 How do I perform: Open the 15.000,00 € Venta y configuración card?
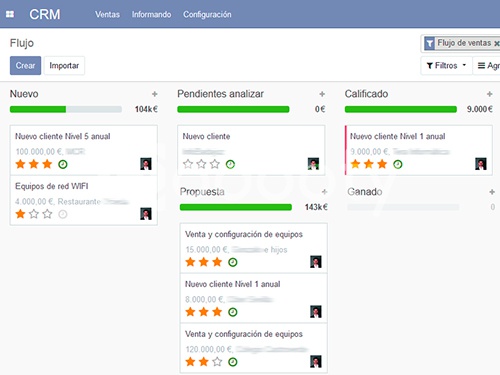click(254, 248)
